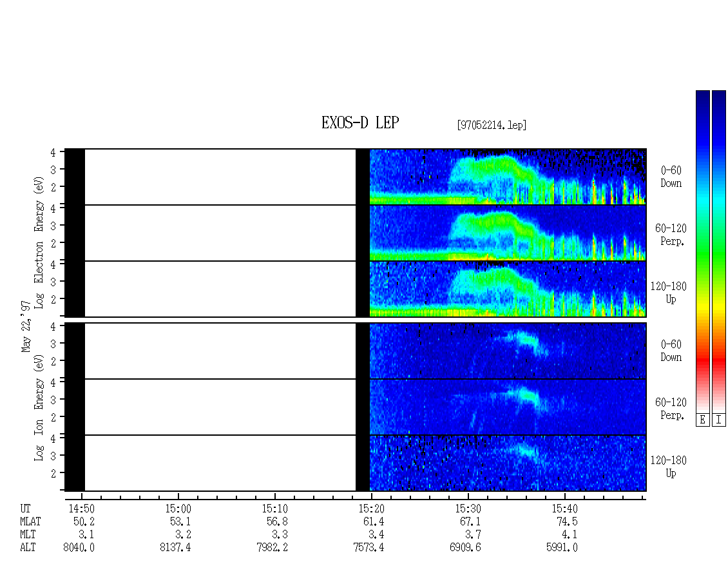The height and width of the screenshot is (564, 728).
Task: Click the ALT value 8040.0
Action: pos(79,548)
